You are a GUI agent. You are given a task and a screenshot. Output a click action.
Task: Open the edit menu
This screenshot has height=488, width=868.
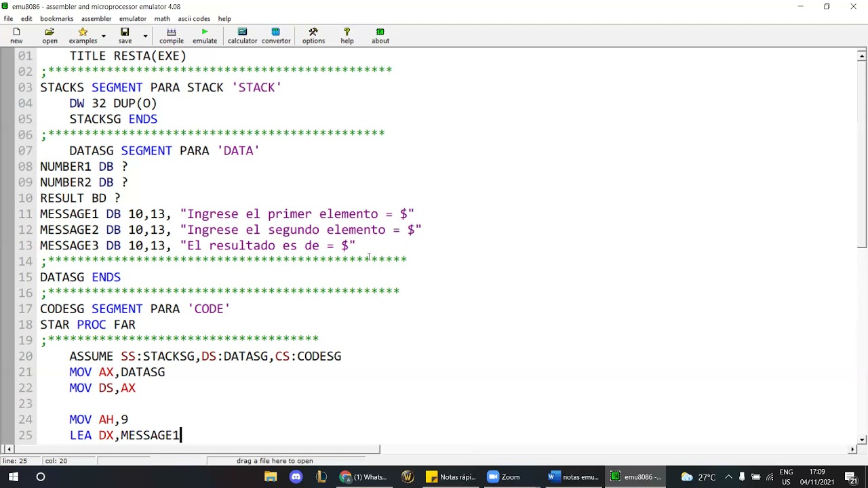click(x=26, y=18)
